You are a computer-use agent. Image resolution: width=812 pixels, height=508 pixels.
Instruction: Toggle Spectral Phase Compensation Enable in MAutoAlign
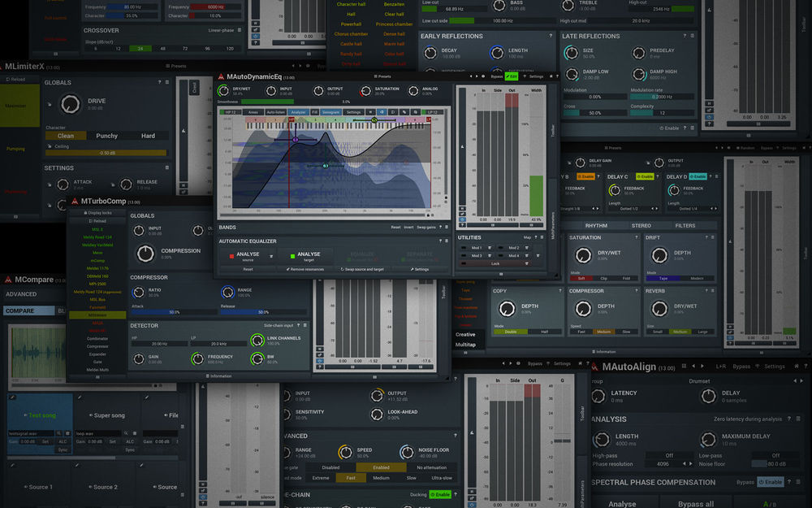[x=771, y=482]
